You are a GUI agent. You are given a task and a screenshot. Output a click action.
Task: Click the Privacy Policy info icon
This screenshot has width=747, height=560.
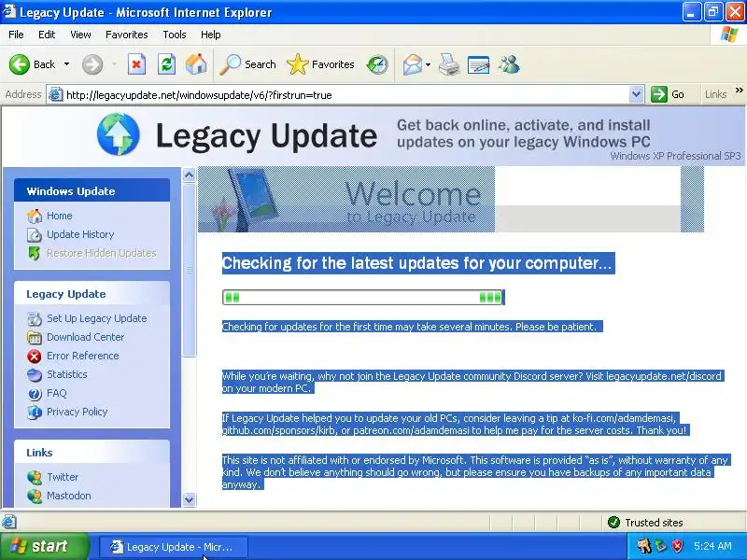click(x=35, y=413)
